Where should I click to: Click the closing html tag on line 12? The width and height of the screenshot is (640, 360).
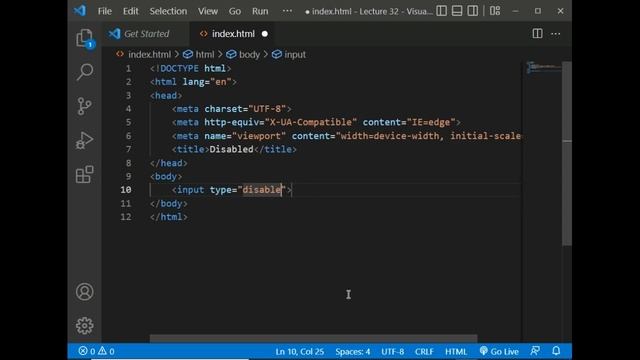point(169,217)
